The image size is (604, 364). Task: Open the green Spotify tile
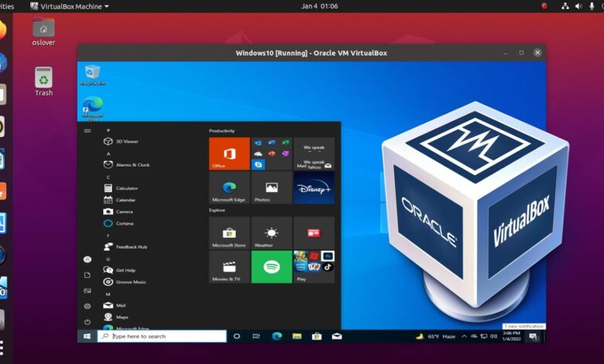(272, 267)
